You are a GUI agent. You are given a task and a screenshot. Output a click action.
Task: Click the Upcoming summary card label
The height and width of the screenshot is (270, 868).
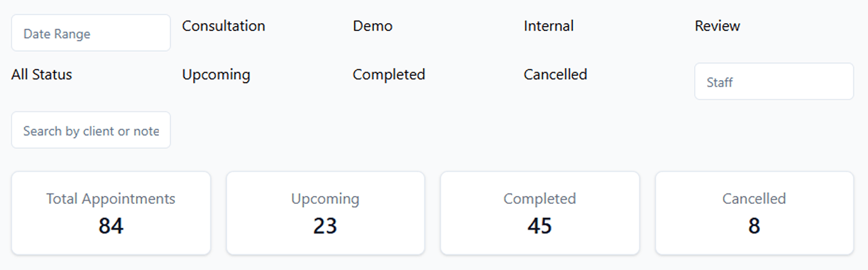pos(325,198)
